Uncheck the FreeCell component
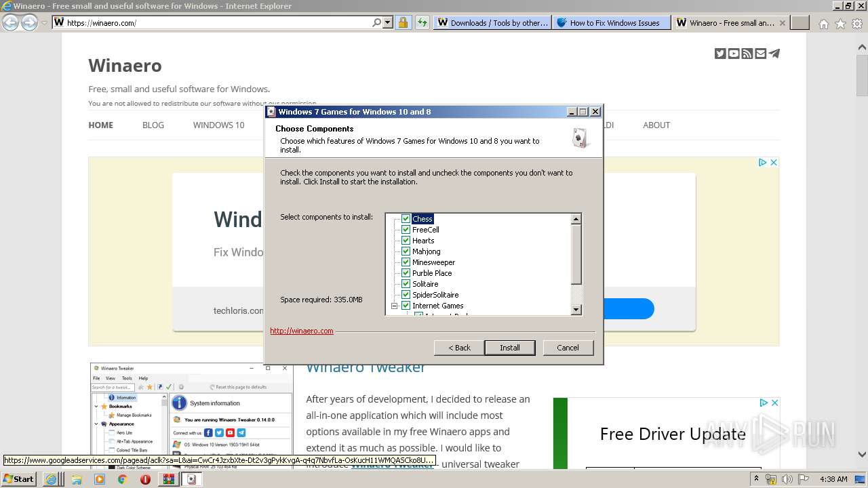The height and width of the screenshot is (488, 868). (406, 230)
